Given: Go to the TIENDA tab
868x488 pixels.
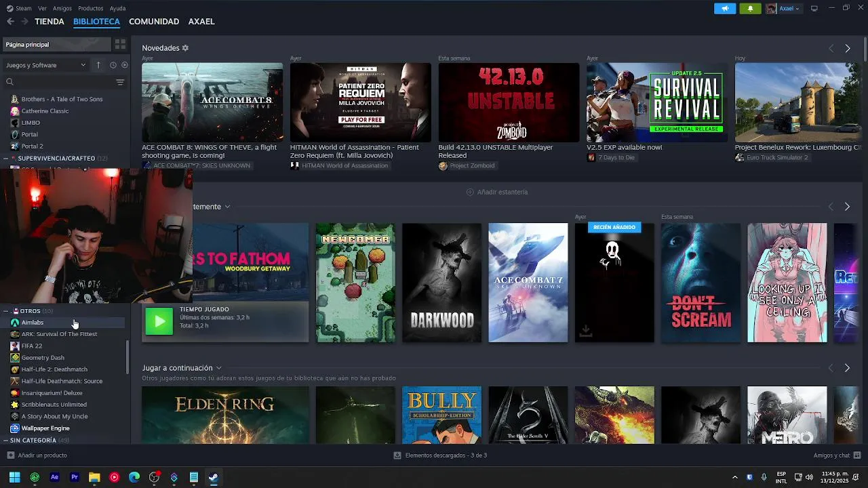Looking at the screenshot, I should [x=50, y=22].
